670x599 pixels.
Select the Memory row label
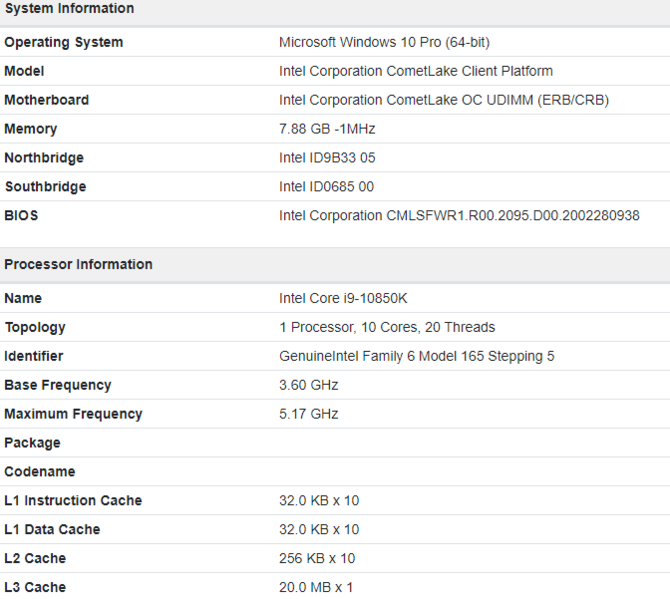pyautogui.click(x=31, y=129)
